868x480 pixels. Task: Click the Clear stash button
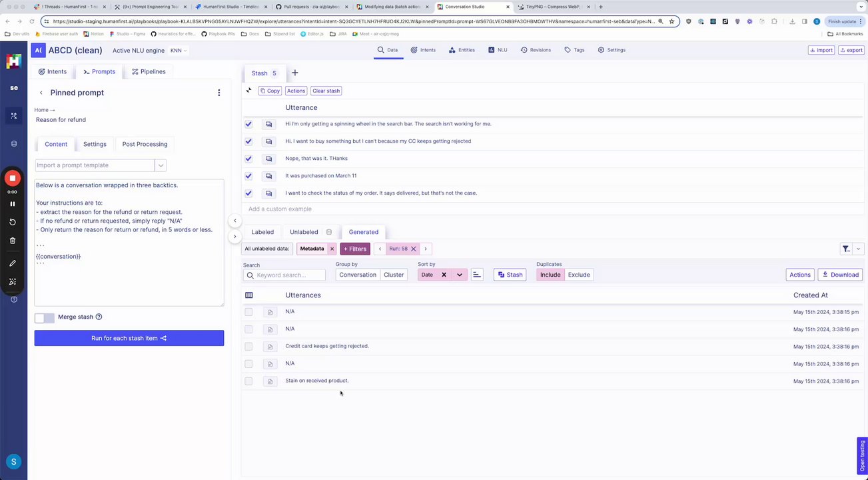(326, 91)
